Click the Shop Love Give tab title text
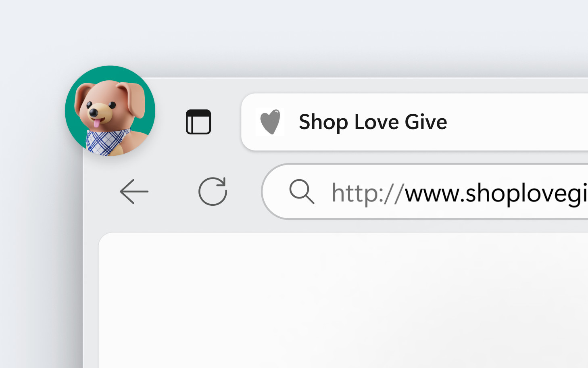588x368 pixels. pos(373,122)
